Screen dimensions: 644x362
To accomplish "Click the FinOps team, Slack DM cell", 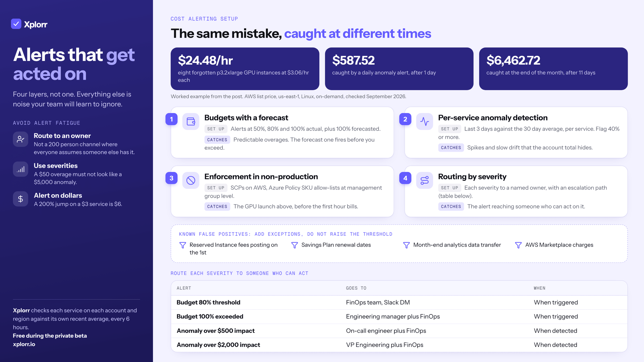I will pos(378,302).
